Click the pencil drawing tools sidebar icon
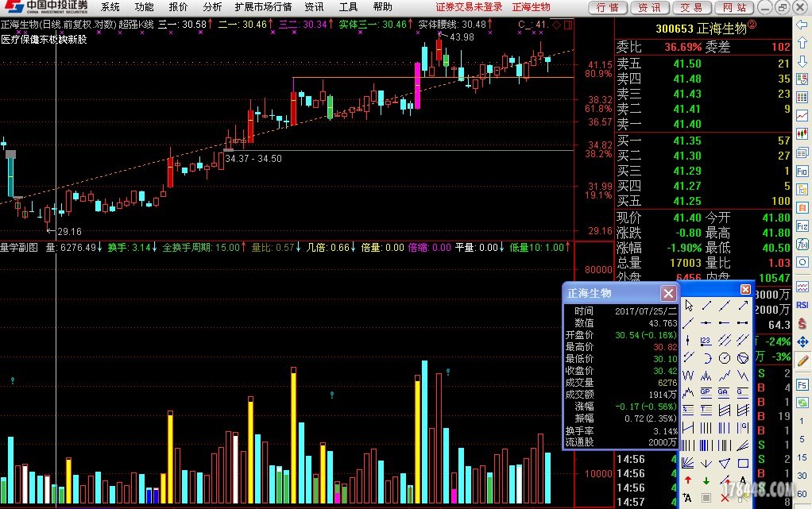This screenshot has width=812, height=509. [802, 361]
